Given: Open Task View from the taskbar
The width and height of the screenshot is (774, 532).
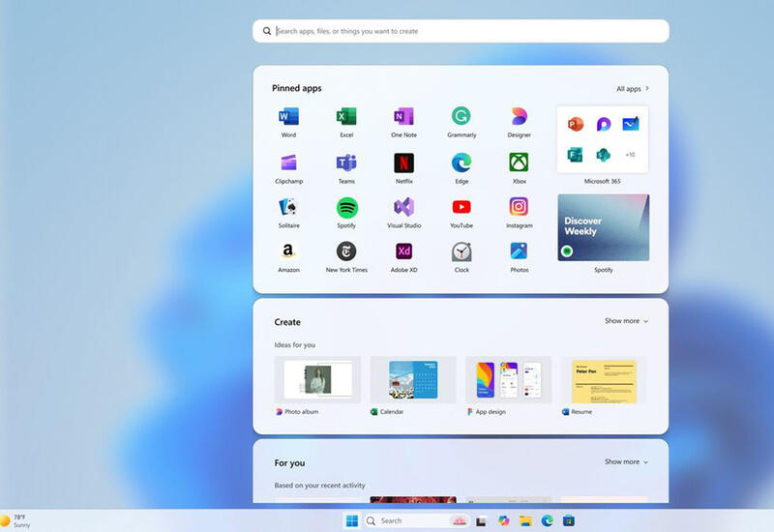Looking at the screenshot, I should coord(481,521).
